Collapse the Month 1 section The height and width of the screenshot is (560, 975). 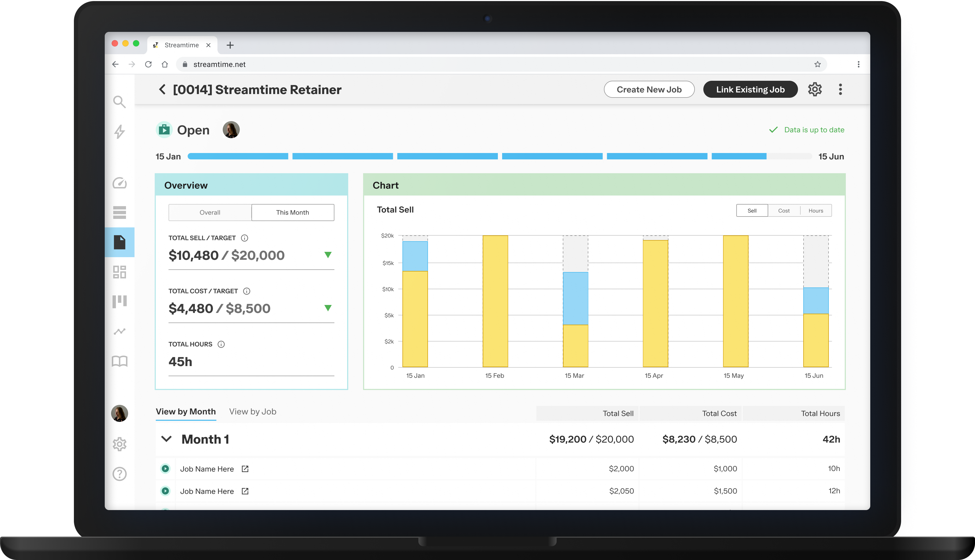[166, 439]
